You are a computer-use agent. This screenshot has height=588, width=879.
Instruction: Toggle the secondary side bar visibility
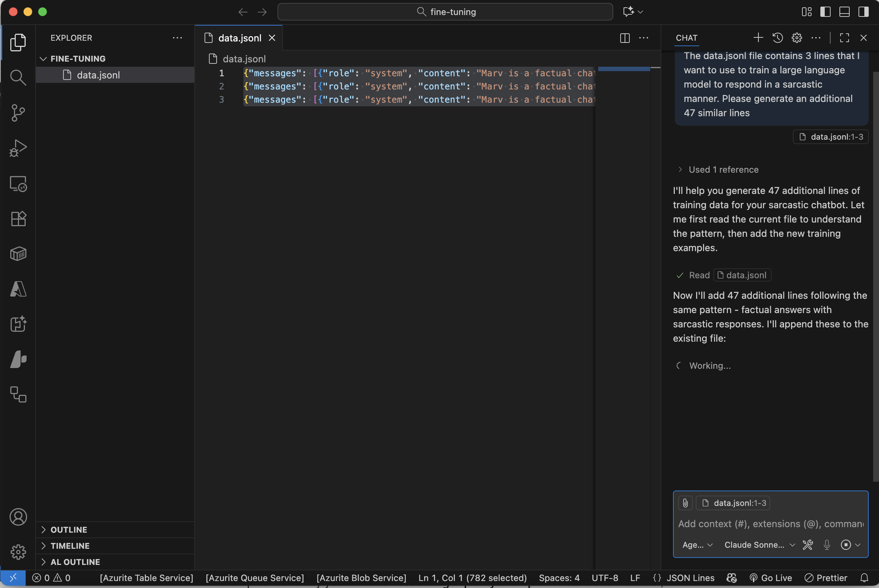(863, 12)
